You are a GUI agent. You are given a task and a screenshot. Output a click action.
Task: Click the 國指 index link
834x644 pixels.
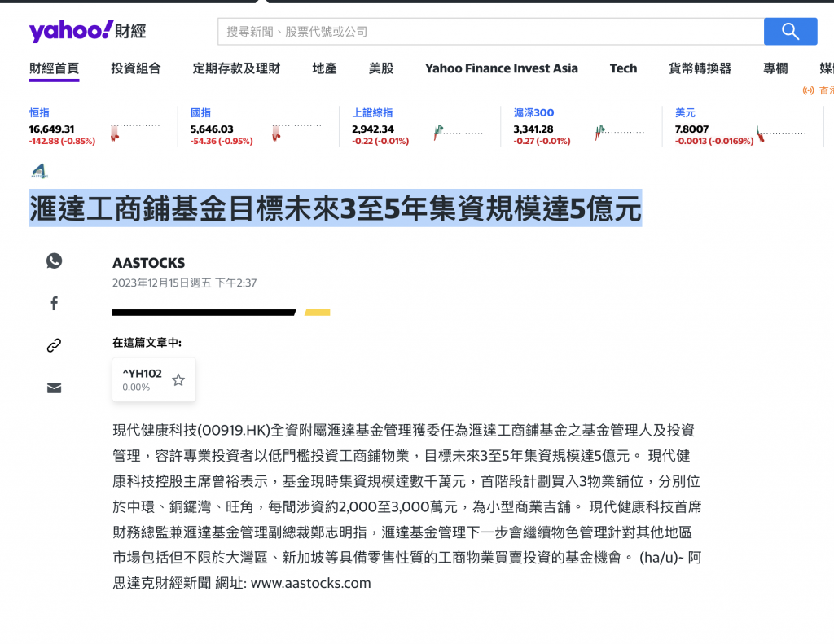(200, 112)
